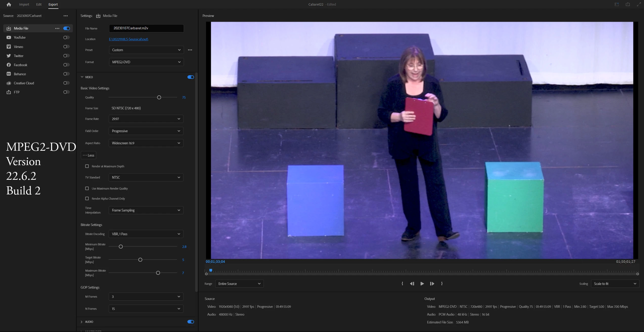Click the Quick Export share icon
Image resolution: width=644 pixels, height=332 pixels.
(628, 4)
